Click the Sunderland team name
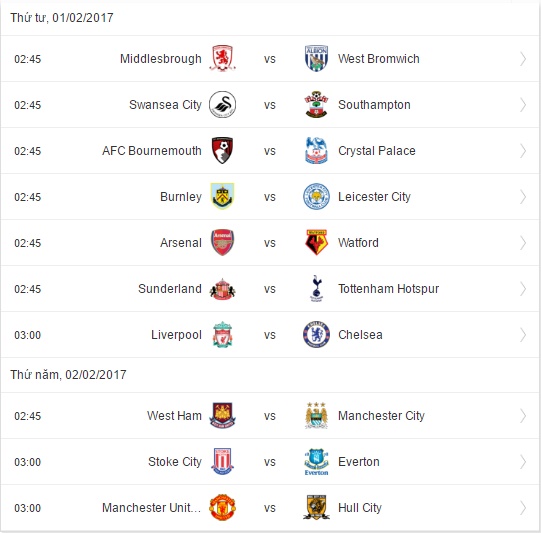Viewport: 541px width, 533px height. point(170,289)
